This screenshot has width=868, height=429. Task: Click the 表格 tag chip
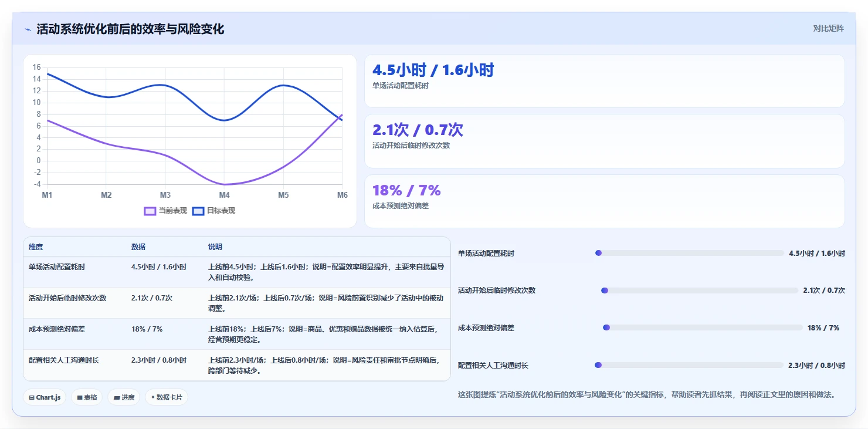pyautogui.click(x=87, y=397)
